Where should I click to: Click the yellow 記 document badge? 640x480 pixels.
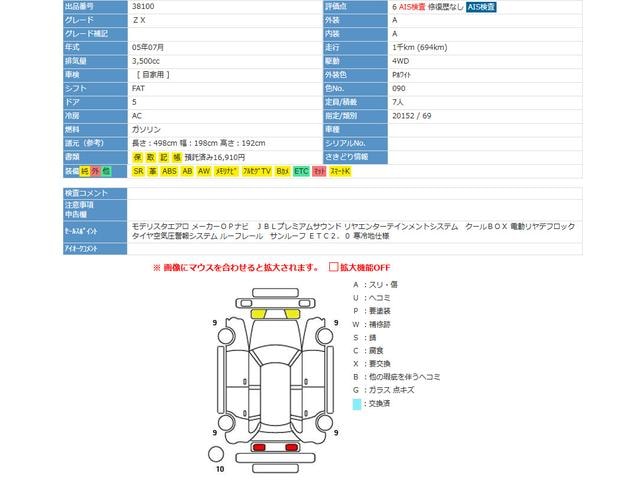pos(164,157)
